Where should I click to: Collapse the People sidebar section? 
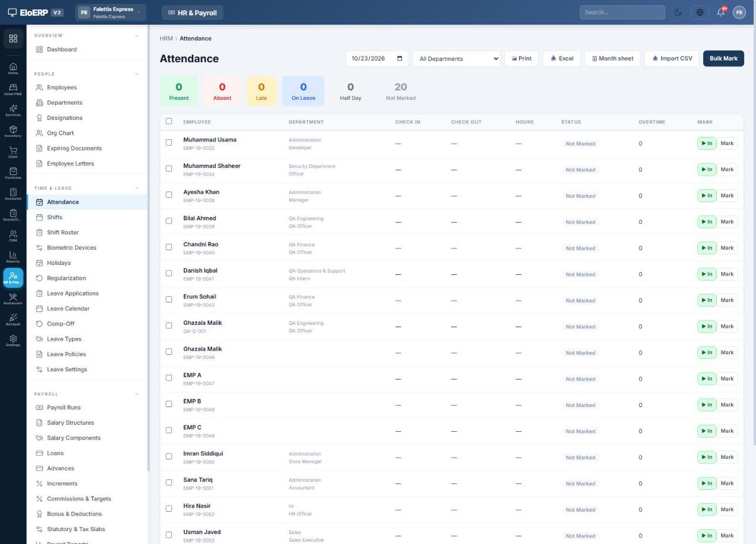click(137, 74)
